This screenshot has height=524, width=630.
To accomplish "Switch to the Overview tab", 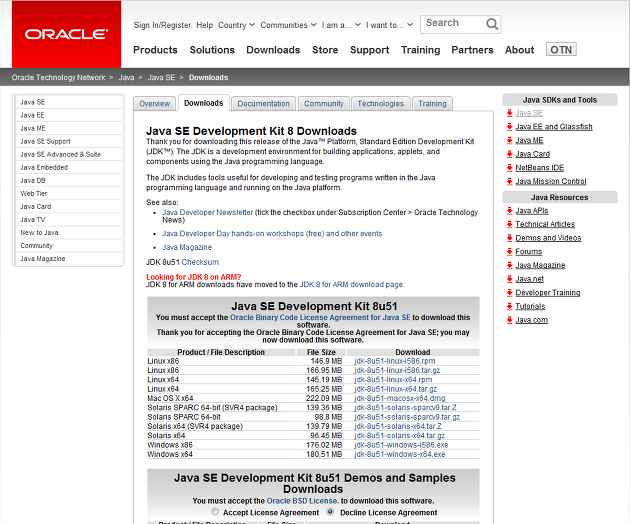I will (155, 104).
